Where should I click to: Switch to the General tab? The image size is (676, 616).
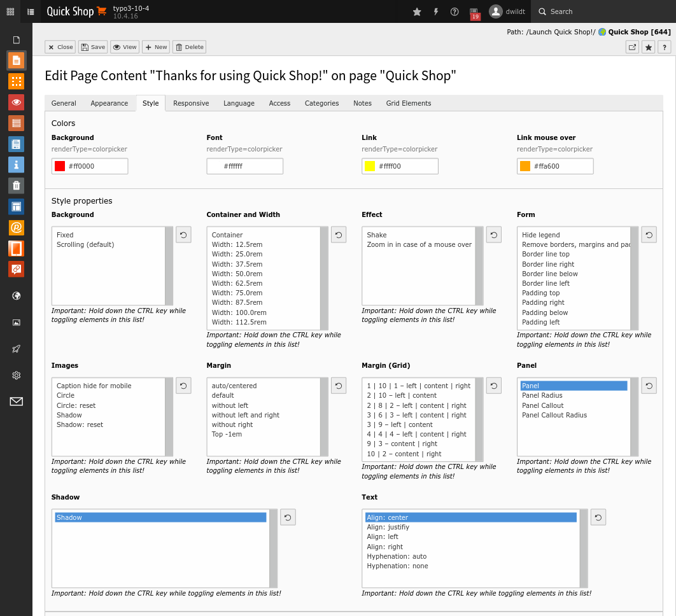(x=64, y=103)
